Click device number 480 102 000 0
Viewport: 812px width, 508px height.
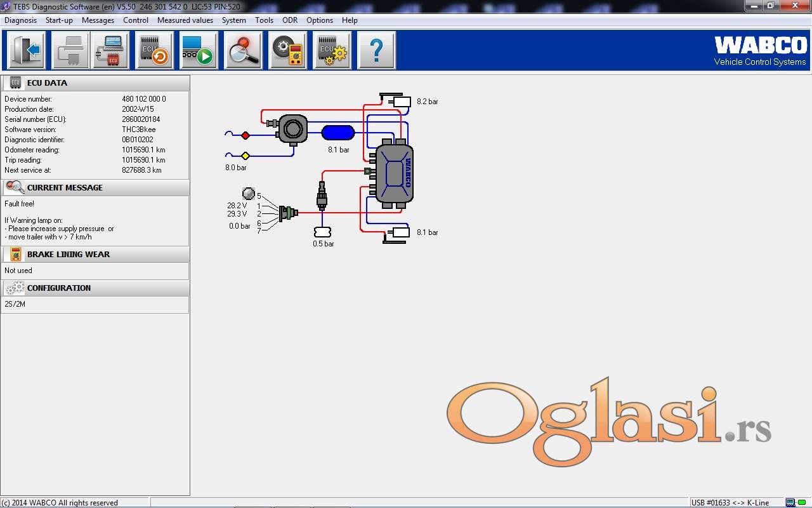[144, 99]
